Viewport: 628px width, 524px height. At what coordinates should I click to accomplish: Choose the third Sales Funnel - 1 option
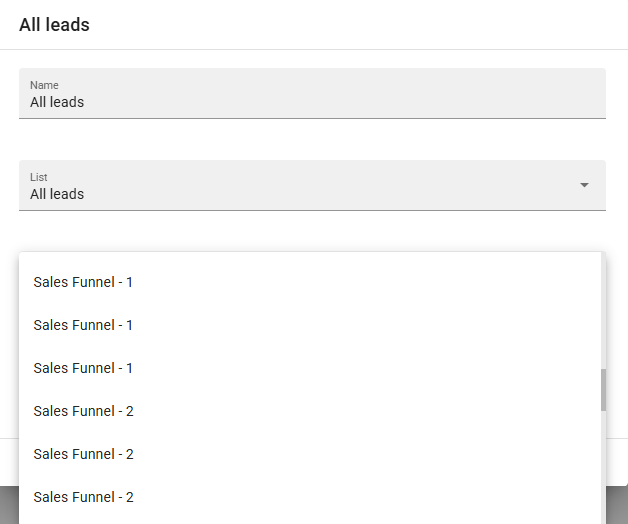[x=83, y=368]
